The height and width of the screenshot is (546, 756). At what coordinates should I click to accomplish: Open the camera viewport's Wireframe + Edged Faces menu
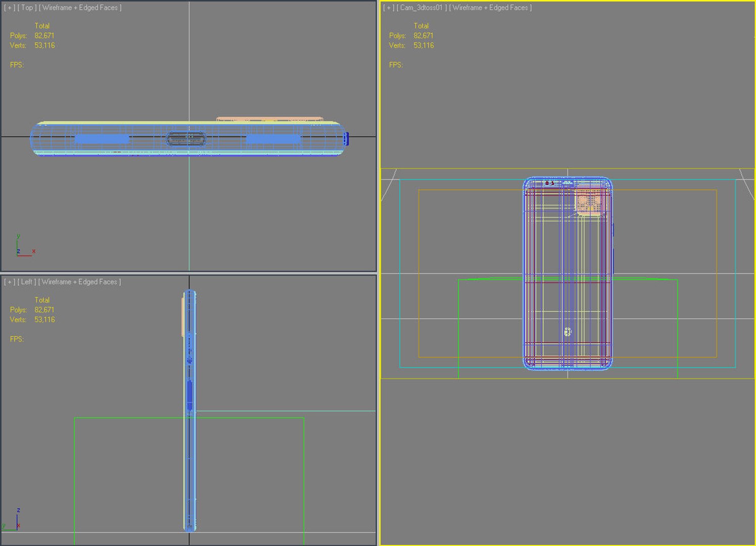tap(491, 8)
